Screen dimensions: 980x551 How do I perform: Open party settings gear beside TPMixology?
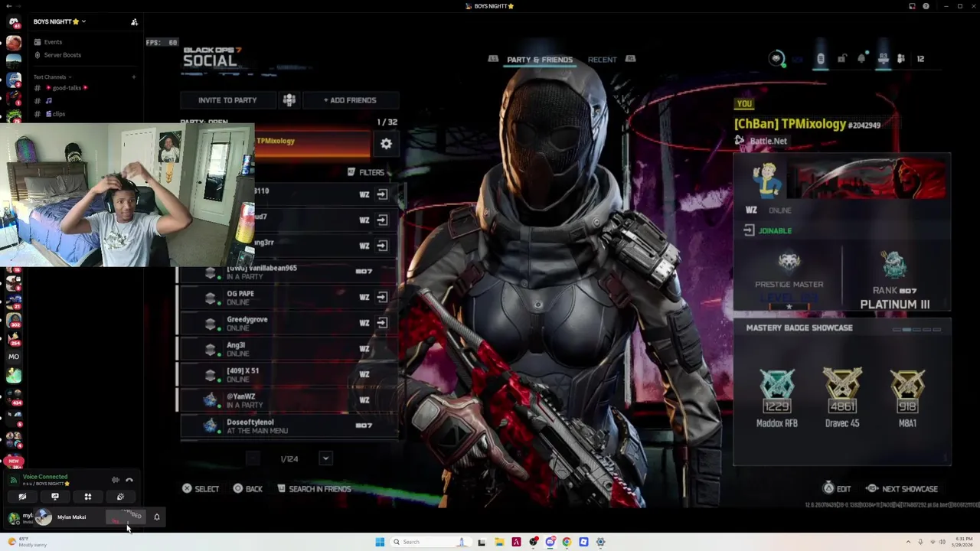tap(386, 144)
